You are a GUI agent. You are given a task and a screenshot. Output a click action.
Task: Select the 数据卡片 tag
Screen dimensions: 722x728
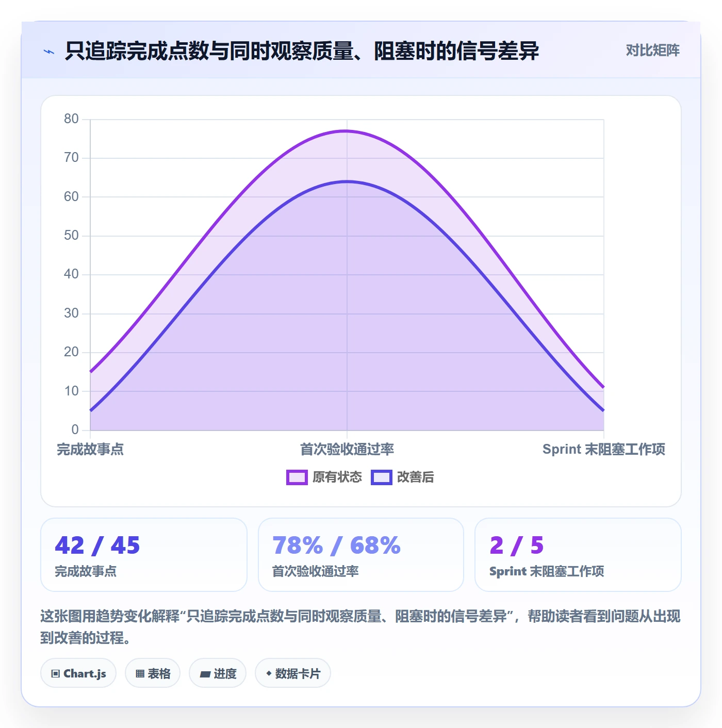tap(293, 673)
